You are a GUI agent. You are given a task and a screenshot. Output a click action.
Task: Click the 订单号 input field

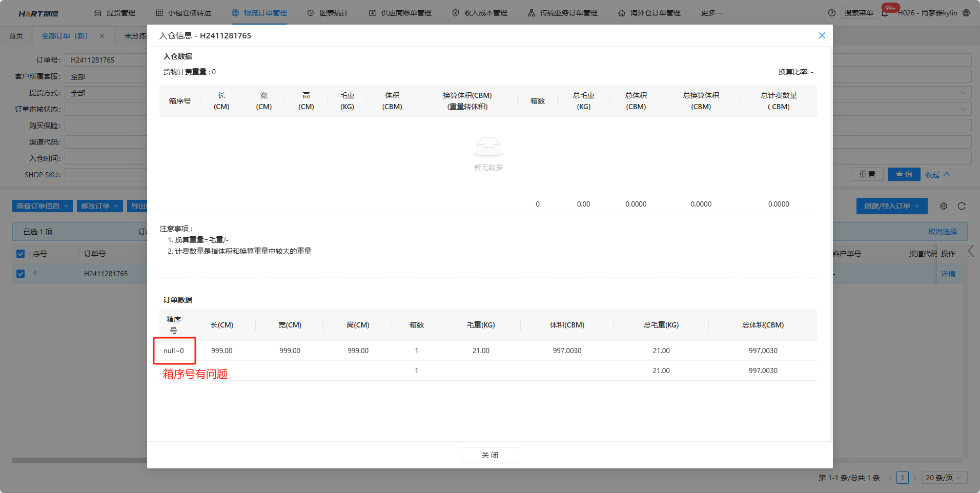(x=106, y=60)
